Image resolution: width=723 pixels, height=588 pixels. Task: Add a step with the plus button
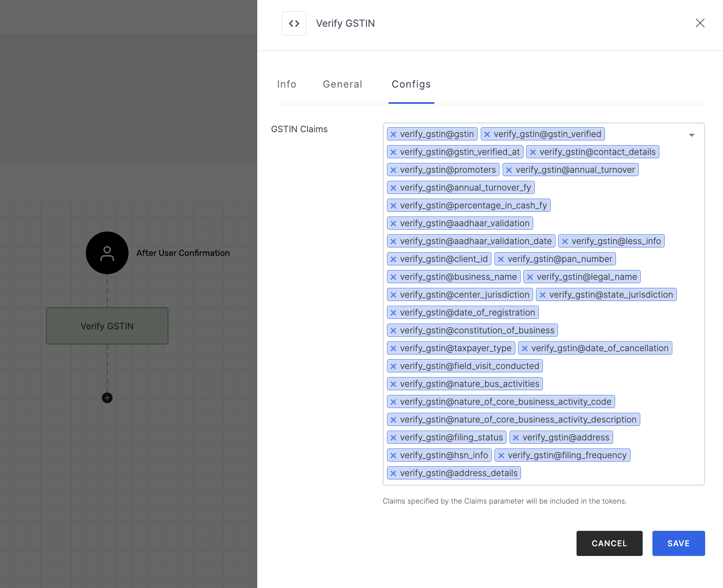coord(107,398)
